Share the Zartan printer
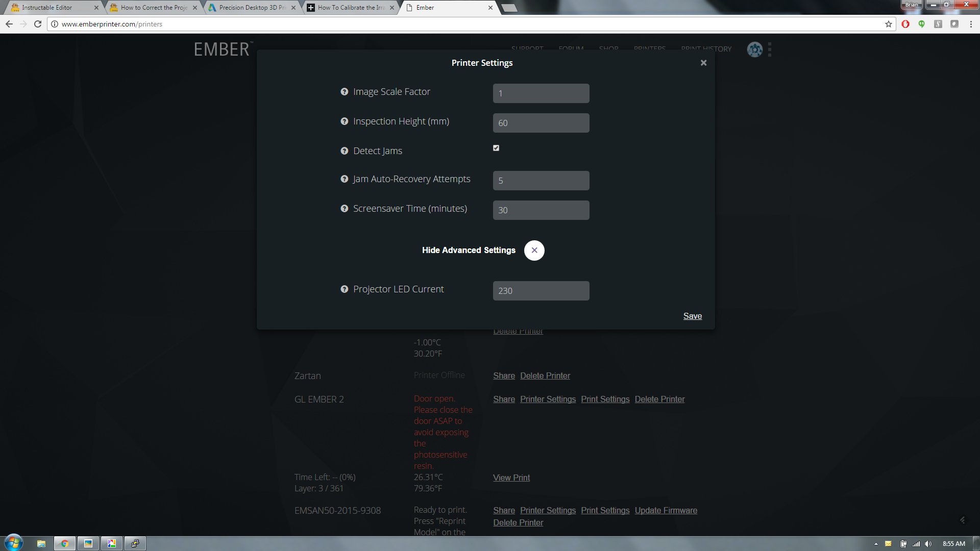 pos(504,376)
